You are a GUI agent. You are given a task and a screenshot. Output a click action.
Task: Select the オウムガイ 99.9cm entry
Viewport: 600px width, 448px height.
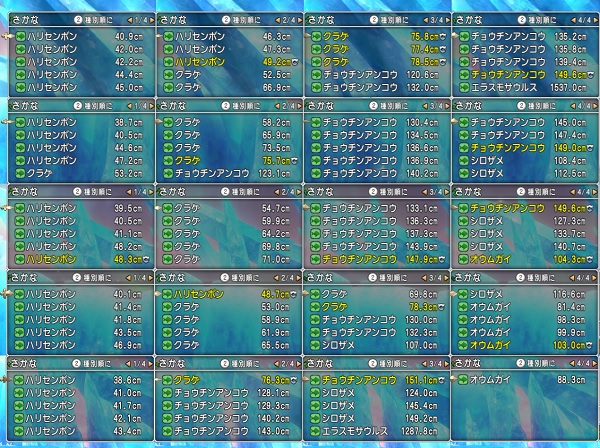[x=525, y=332]
